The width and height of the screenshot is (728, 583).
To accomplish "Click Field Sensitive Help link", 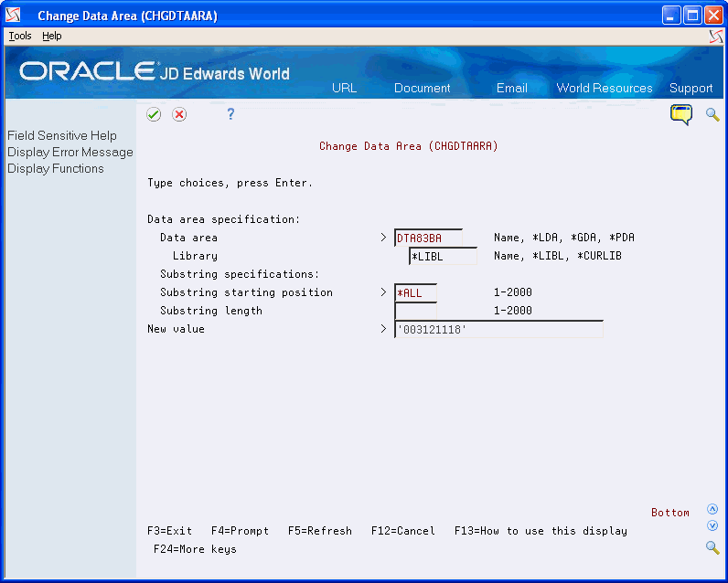I will (62, 135).
